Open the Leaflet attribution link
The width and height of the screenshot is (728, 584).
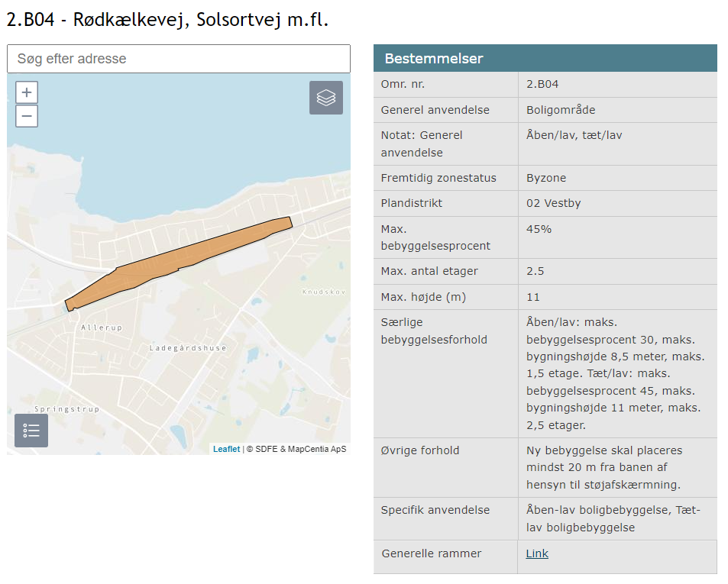click(226, 449)
